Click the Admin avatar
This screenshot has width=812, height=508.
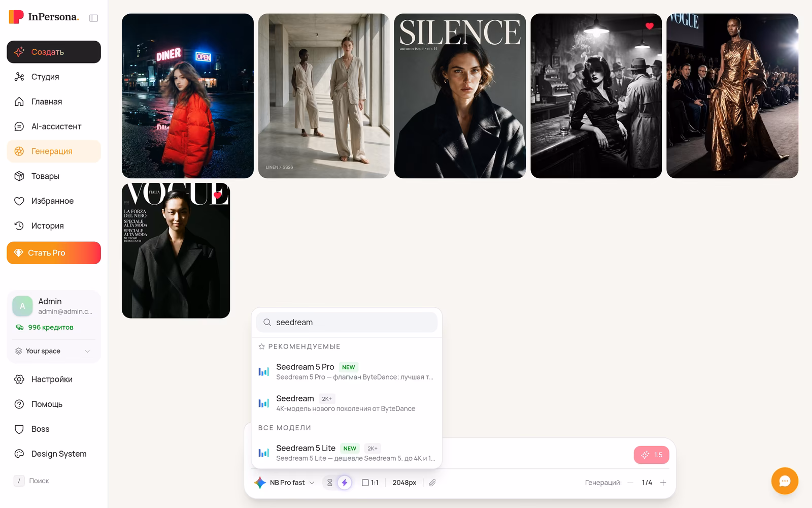[22, 306]
